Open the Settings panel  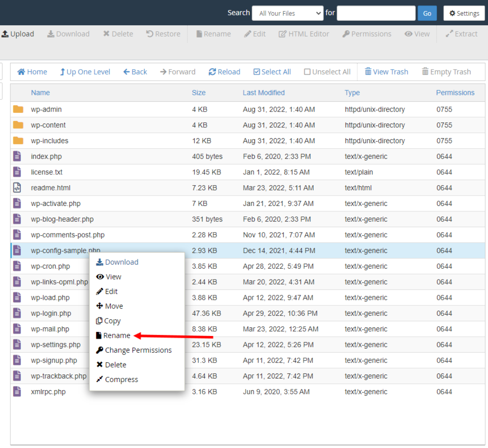coord(464,13)
